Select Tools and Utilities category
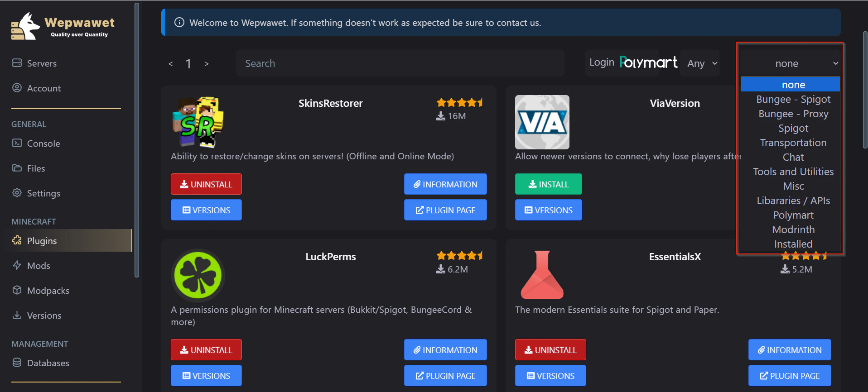 point(791,172)
